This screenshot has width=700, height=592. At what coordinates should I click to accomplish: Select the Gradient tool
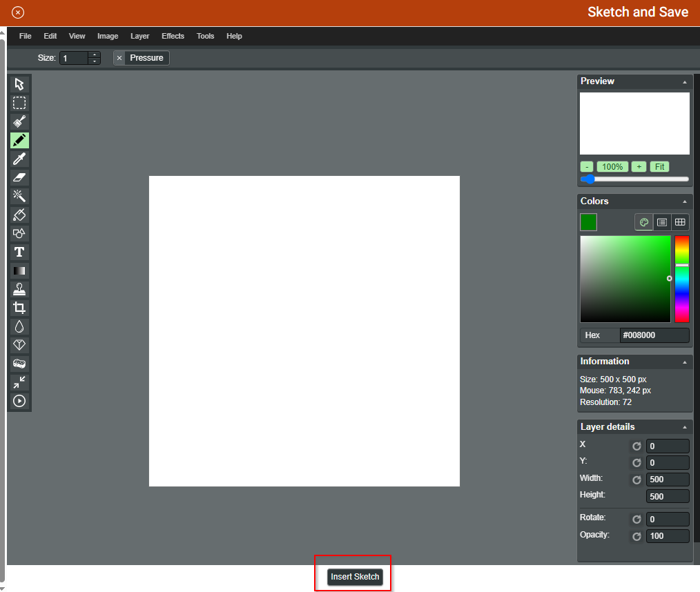pyautogui.click(x=19, y=270)
